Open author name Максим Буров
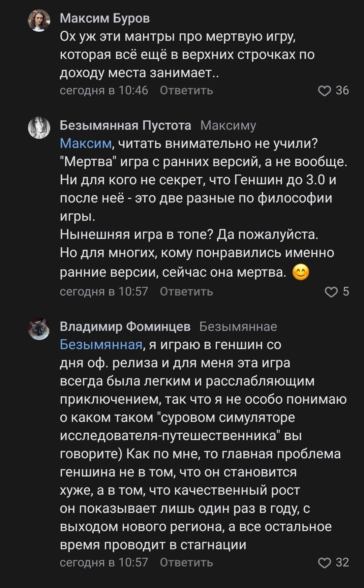The width and height of the screenshot is (364, 588). click(105, 18)
